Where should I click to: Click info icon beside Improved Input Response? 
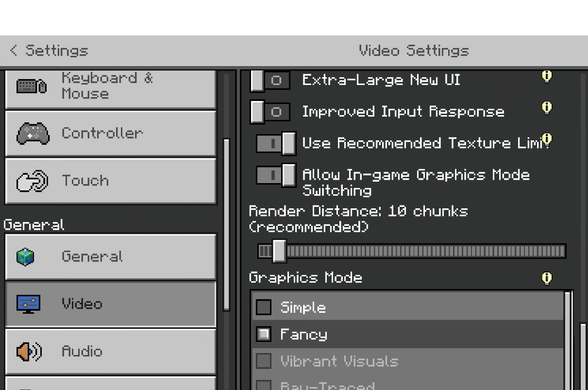(547, 108)
